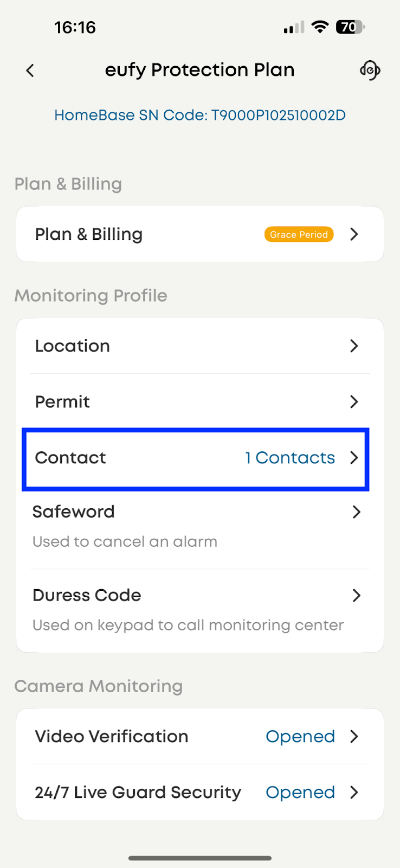The height and width of the screenshot is (868, 400).
Task: Tap the Grace Period badge
Action: click(299, 234)
